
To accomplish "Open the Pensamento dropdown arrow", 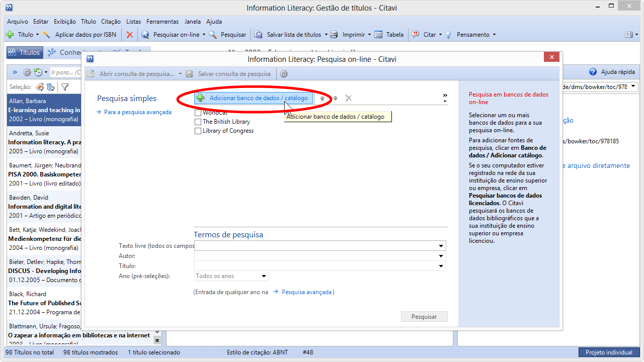I will coord(494,35).
